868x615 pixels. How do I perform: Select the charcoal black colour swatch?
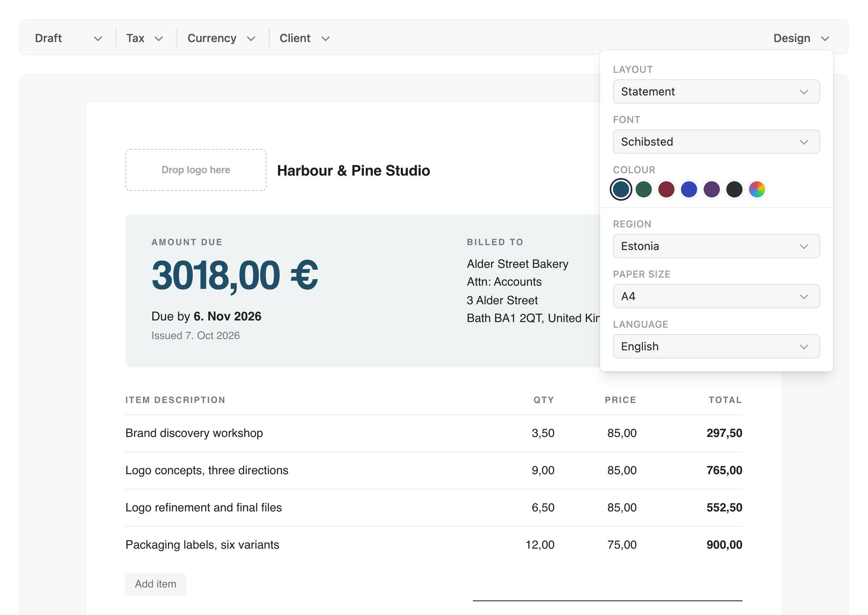(x=734, y=189)
